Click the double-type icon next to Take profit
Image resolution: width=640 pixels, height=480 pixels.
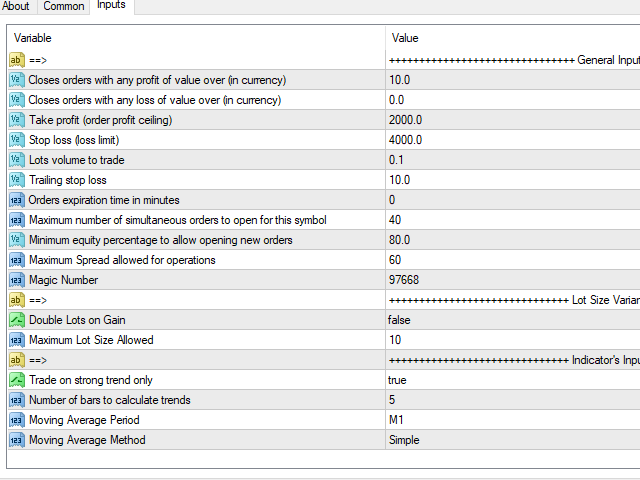click(17, 120)
